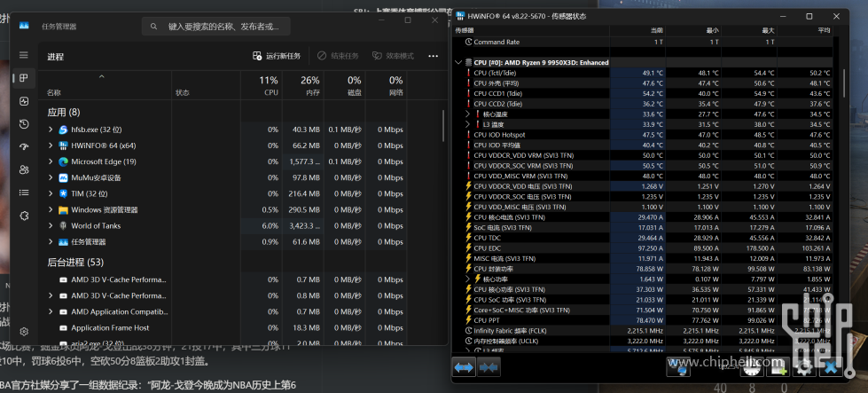Expand the 核心温度 sensor subgroup
Image resolution: width=868 pixels, height=393 pixels.
pos(468,114)
